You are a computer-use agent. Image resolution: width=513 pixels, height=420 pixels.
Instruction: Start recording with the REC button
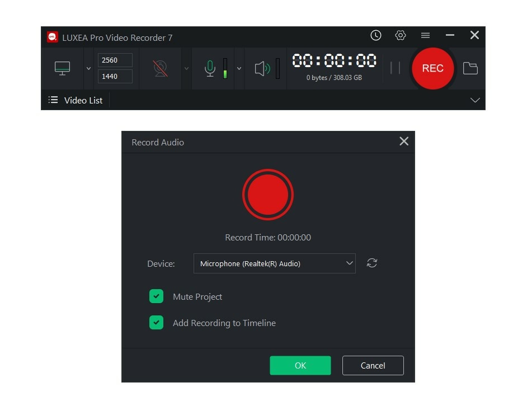coord(432,68)
